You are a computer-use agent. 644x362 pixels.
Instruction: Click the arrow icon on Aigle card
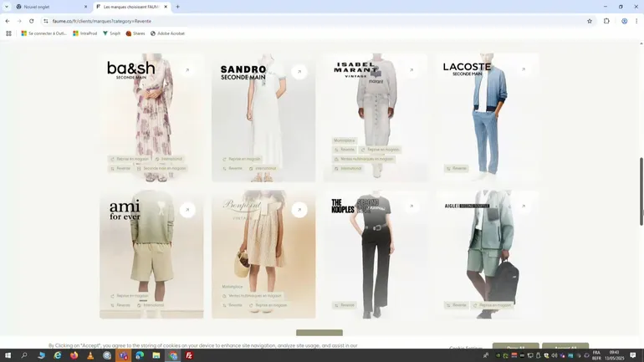click(x=524, y=206)
